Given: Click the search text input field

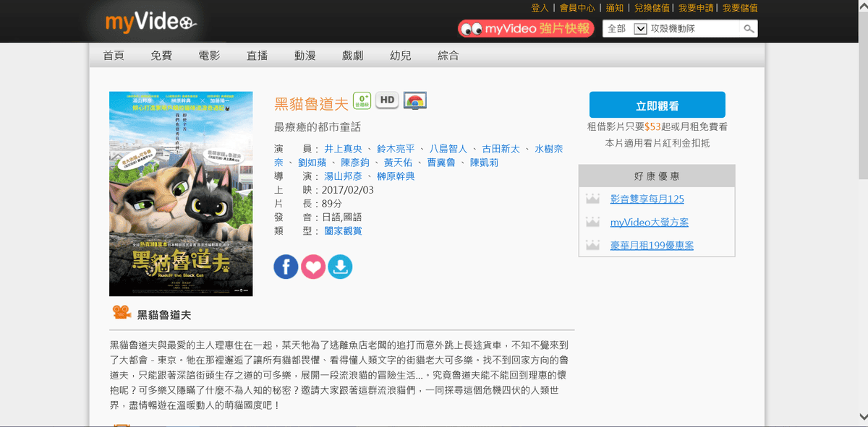Looking at the screenshot, I should tap(693, 29).
